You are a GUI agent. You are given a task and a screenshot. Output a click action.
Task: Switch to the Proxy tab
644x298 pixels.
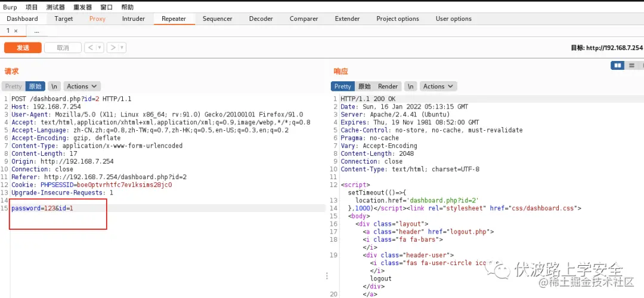tap(97, 19)
